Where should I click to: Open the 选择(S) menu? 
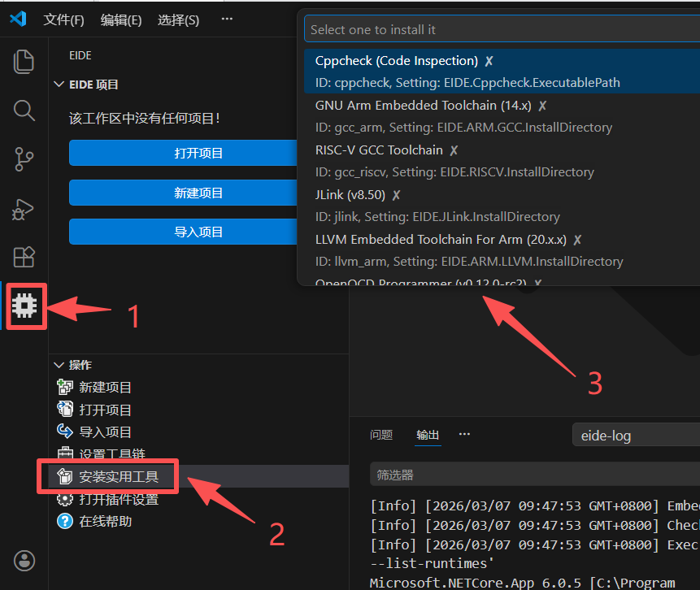coord(178,20)
